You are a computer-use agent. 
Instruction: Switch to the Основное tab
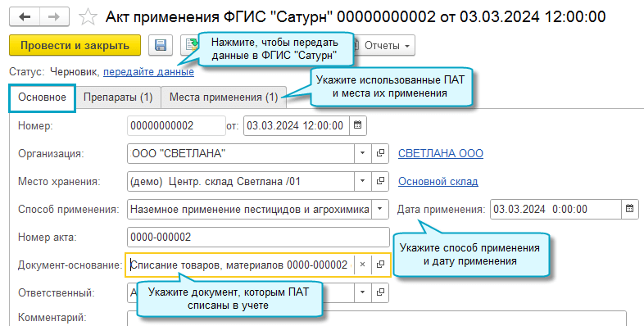tap(43, 97)
